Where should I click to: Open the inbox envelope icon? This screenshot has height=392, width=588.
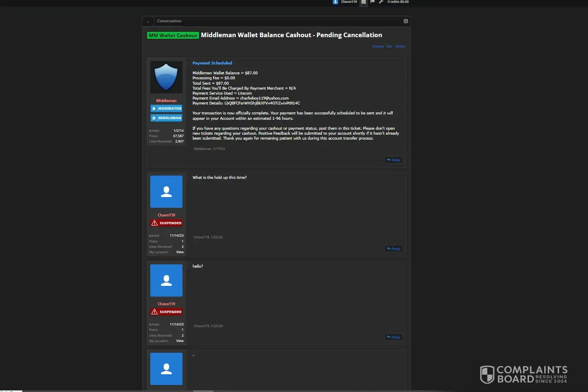click(363, 2)
